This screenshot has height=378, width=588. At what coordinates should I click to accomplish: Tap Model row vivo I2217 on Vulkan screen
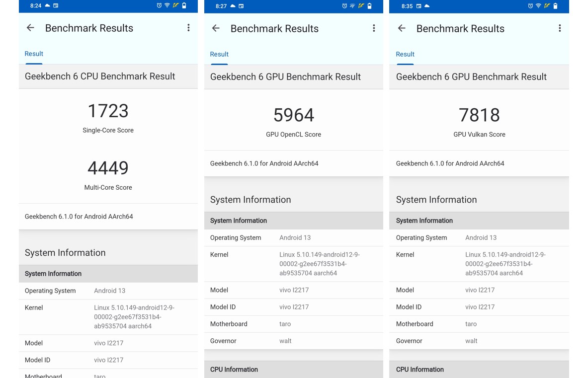(x=479, y=290)
